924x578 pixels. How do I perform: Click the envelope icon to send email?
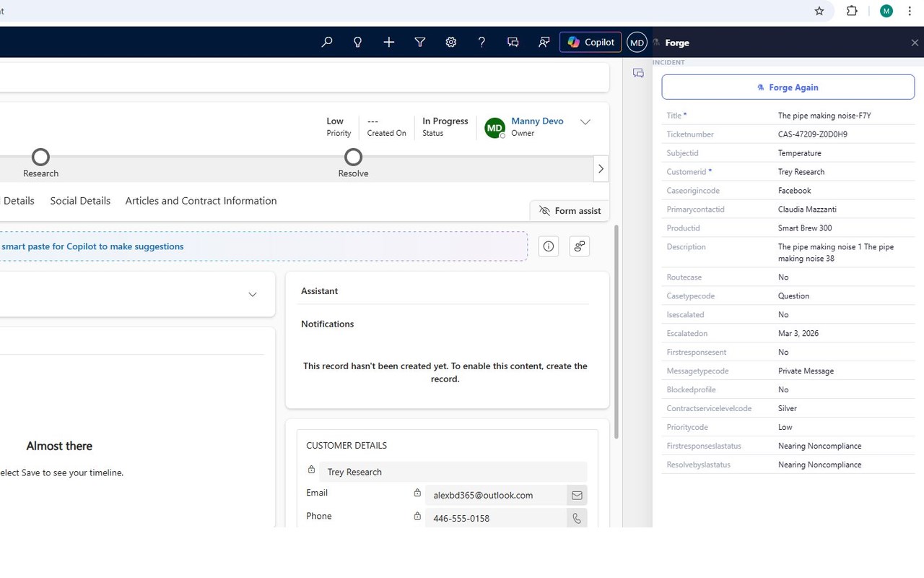pos(577,495)
